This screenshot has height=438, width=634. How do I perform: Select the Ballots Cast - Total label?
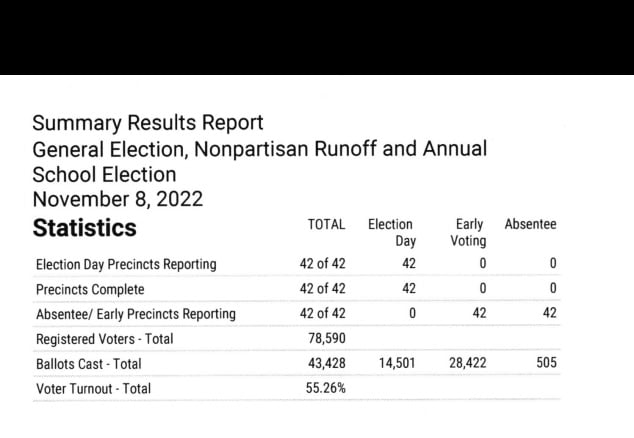pyautogui.click(x=89, y=363)
